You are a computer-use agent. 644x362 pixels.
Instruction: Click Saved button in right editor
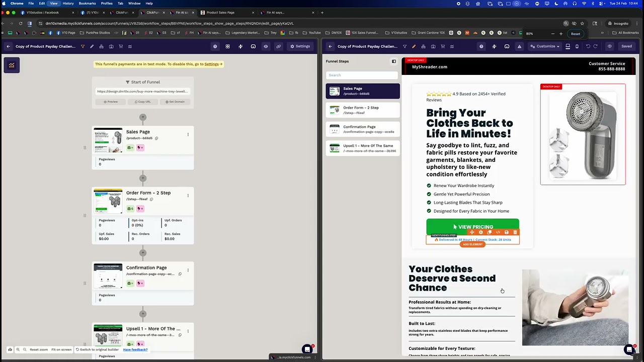pyautogui.click(x=626, y=46)
